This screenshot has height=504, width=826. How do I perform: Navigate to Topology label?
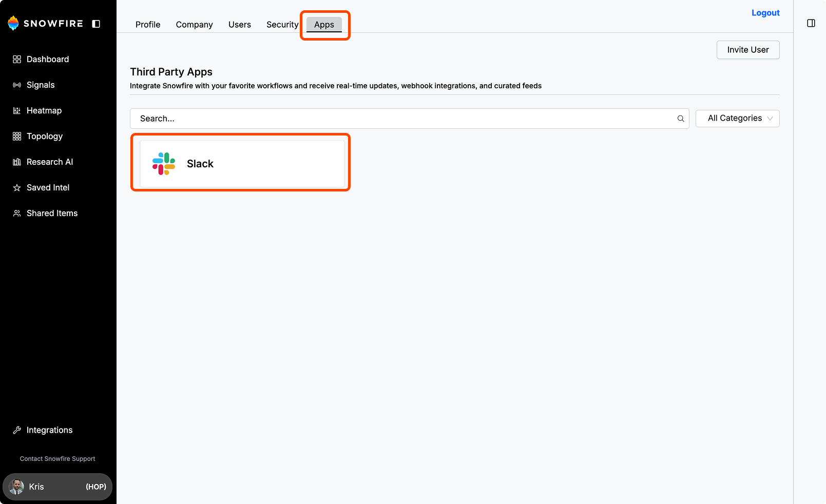(45, 137)
